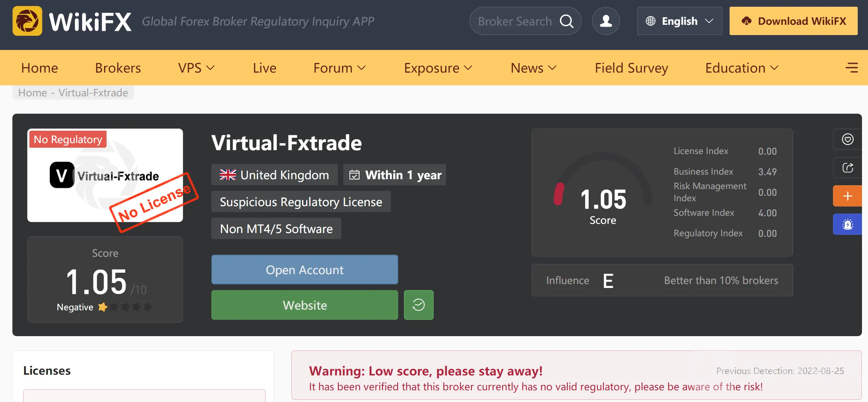Click Virtual-Fxtrade in the breadcrumb

tap(93, 92)
